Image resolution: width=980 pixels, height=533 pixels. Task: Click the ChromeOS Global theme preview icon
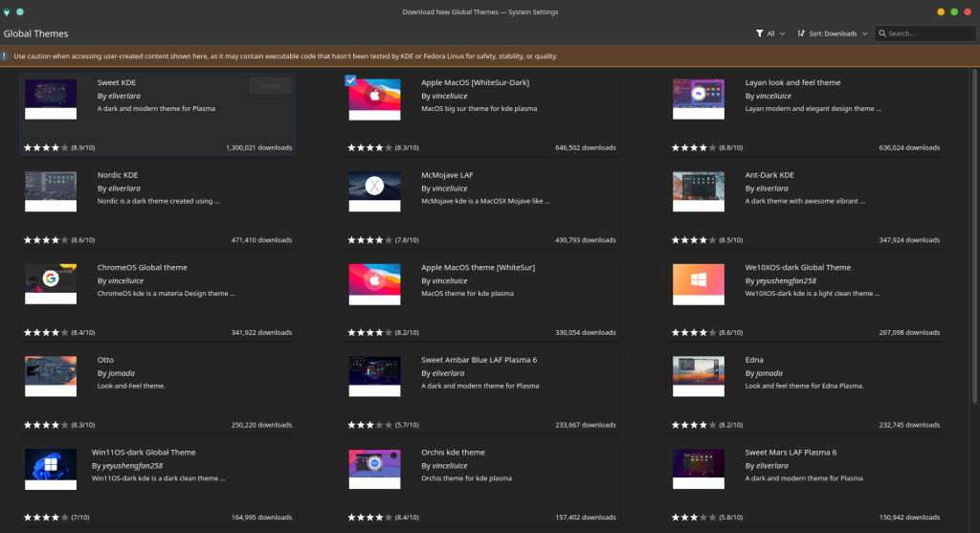(x=51, y=283)
